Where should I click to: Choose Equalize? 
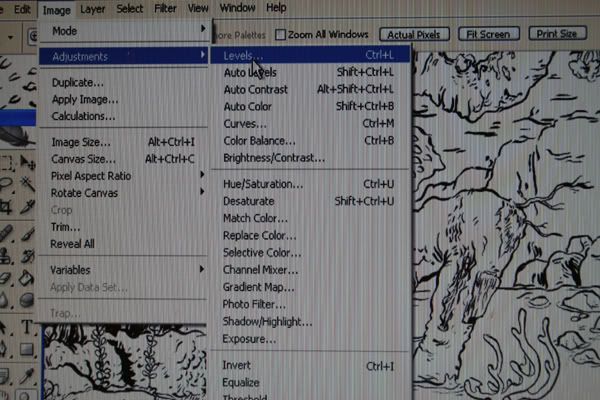click(310, 382)
